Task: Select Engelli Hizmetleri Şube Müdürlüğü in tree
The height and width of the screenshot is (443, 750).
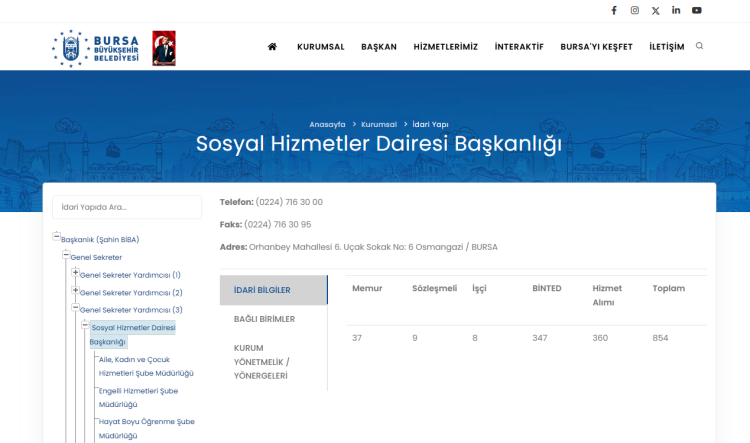Action: tap(145, 397)
